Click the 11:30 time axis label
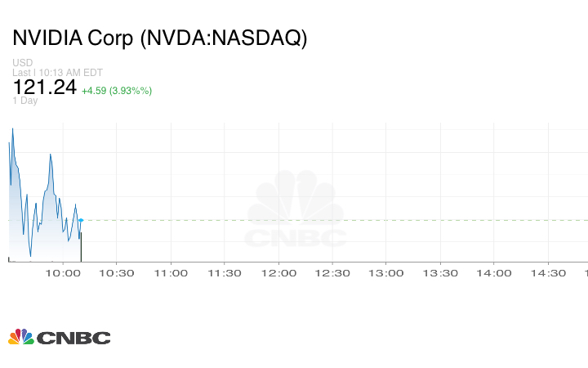The image size is (588, 368). 225,273
